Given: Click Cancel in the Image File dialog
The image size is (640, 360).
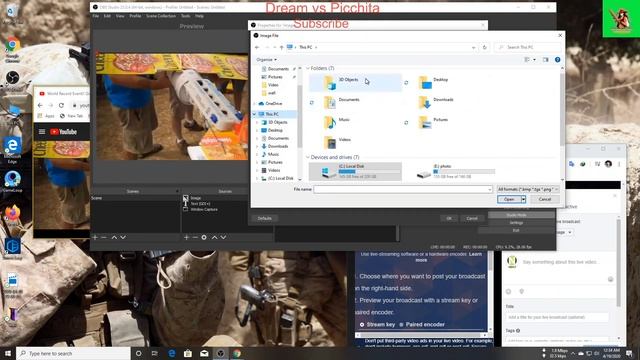Looking at the screenshot, I should pyautogui.click(x=544, y=199).
